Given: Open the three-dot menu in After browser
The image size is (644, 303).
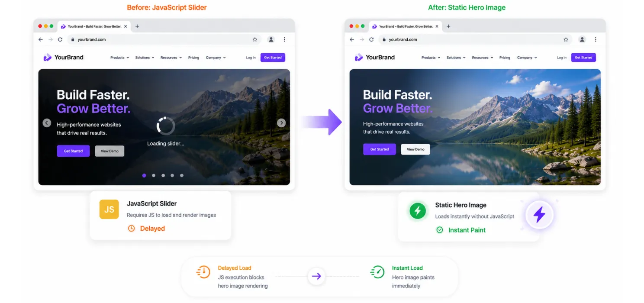Looking at the screenshot, I should pyautogui.click(x=596, y=39).
